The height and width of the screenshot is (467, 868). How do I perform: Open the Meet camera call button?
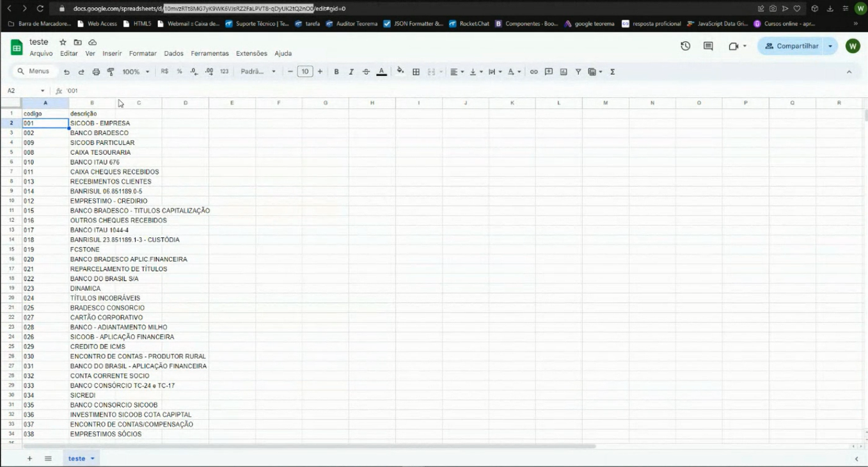tap(737, 46)
